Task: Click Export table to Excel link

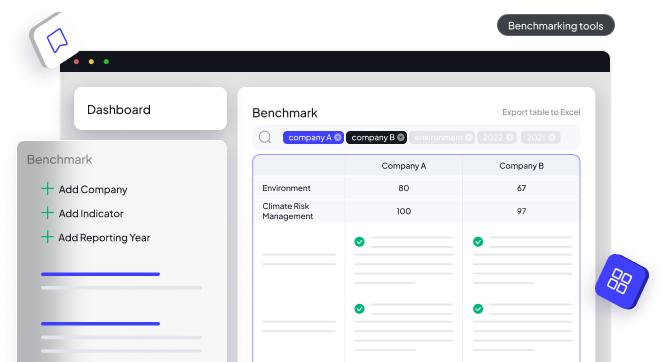Action: click(x=541, y=112)
